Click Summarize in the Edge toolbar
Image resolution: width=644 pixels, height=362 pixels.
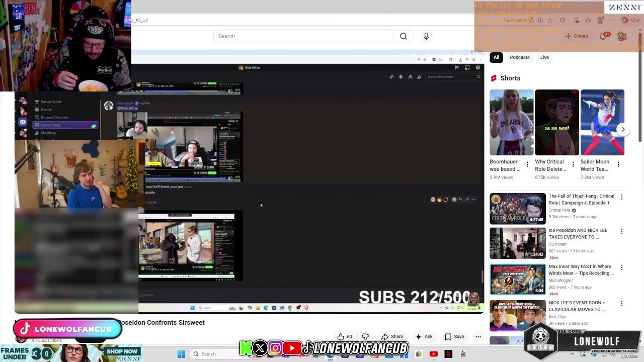(515, 20)
